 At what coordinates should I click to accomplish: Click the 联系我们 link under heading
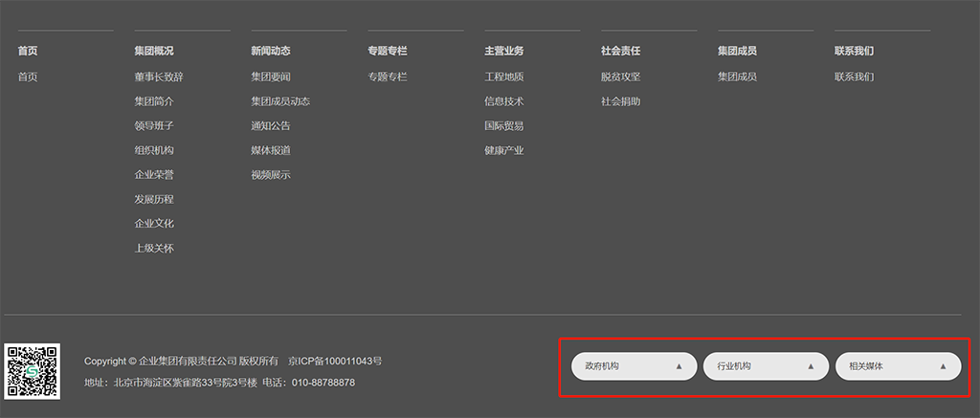click(854, 77)
